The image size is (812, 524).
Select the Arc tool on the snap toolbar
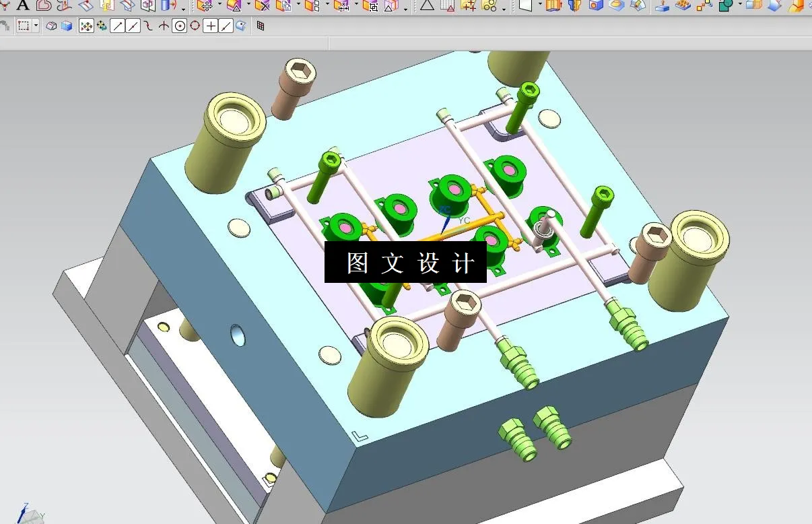(148, 26)
